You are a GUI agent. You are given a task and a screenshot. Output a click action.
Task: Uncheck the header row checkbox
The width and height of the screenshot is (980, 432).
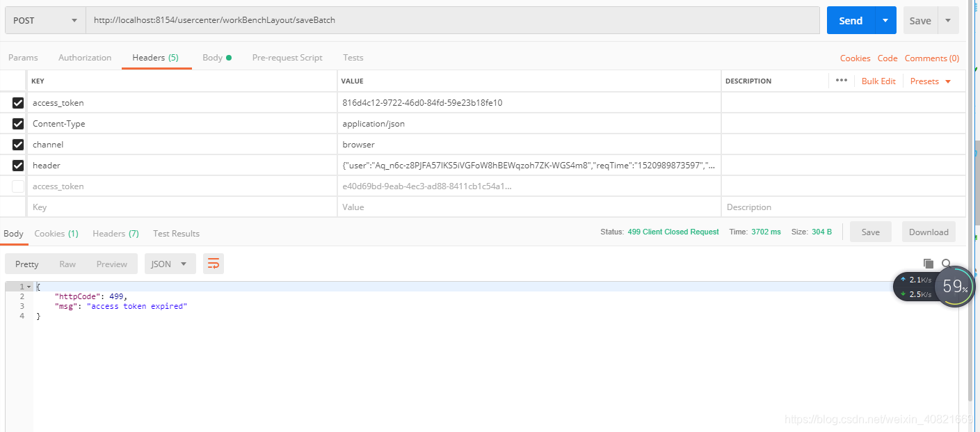point(18,166)
